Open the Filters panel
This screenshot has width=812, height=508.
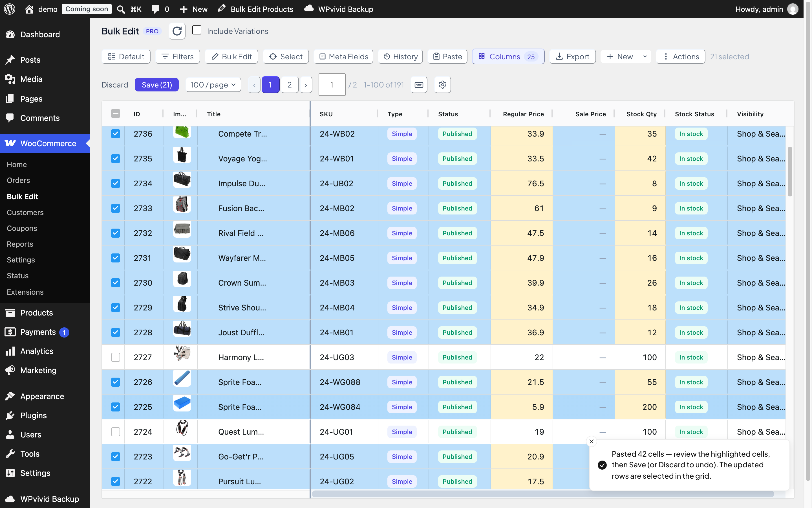click(178, 56)
